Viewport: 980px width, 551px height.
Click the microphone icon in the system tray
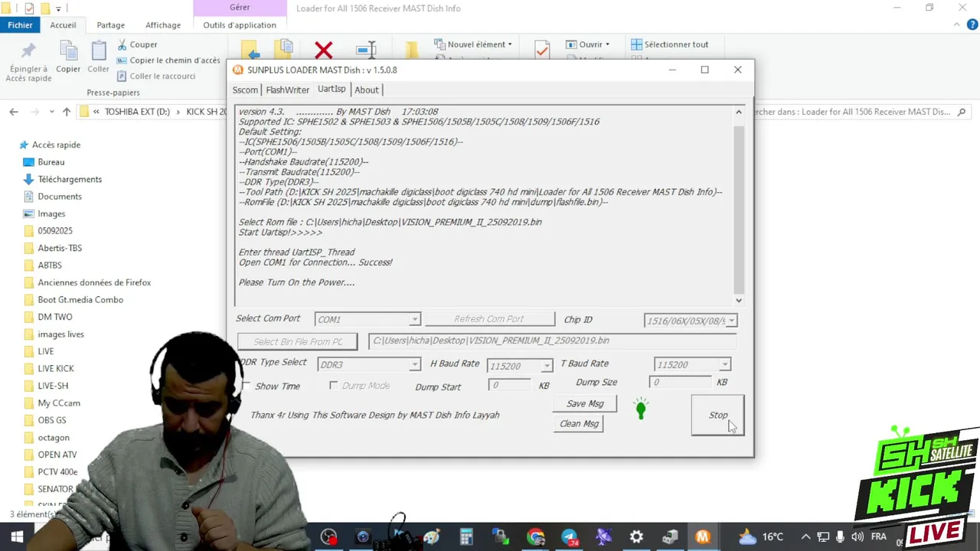(x=841, y=537)
